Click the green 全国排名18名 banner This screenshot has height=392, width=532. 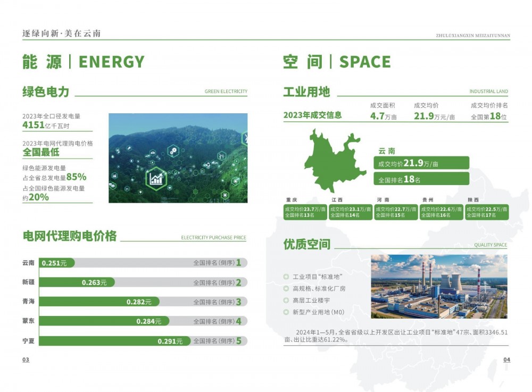point(421,179)
